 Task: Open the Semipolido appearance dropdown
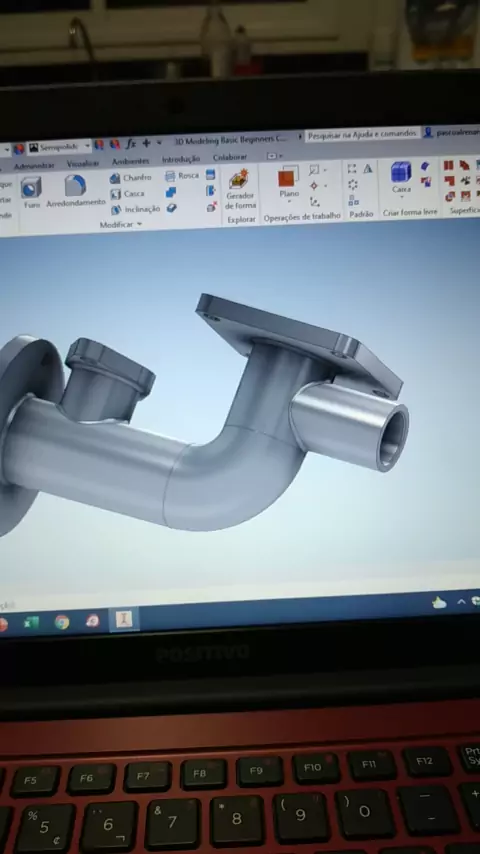point(59,147)
